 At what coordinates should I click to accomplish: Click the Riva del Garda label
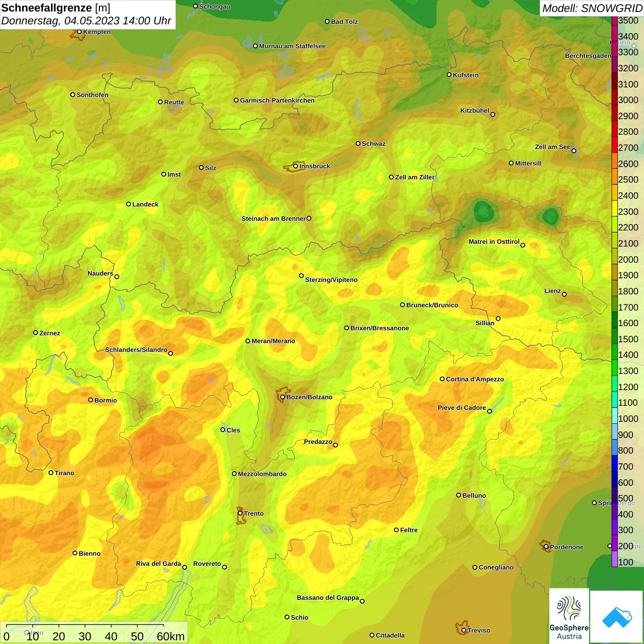(x=159, y=563)
